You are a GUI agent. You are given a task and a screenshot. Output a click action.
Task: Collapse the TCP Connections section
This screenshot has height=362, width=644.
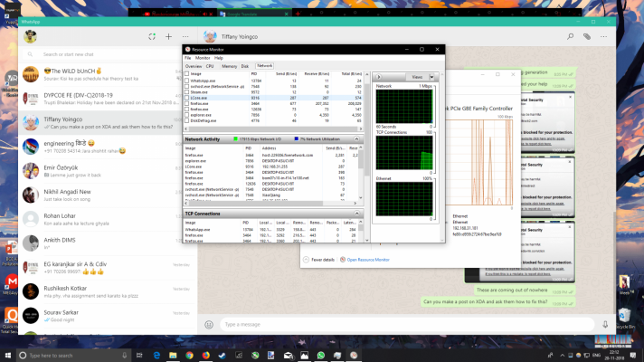pyautogui.click(x=356, y=214)
